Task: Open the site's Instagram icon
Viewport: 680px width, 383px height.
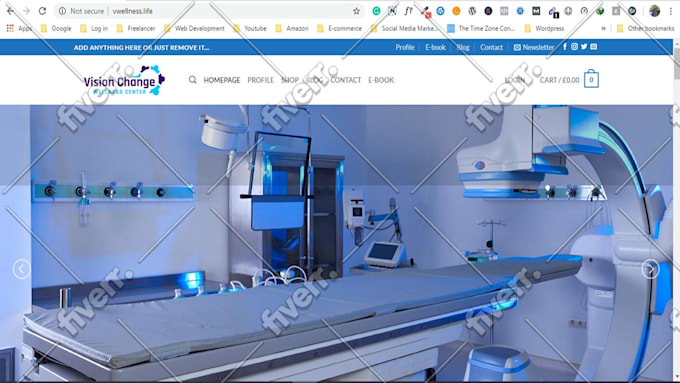Action: (574, 46)
